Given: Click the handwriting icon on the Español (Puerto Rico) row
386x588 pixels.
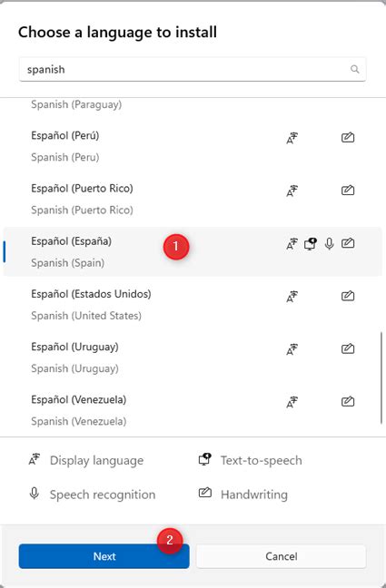Looking at the screenshot, I should (348, 191).
